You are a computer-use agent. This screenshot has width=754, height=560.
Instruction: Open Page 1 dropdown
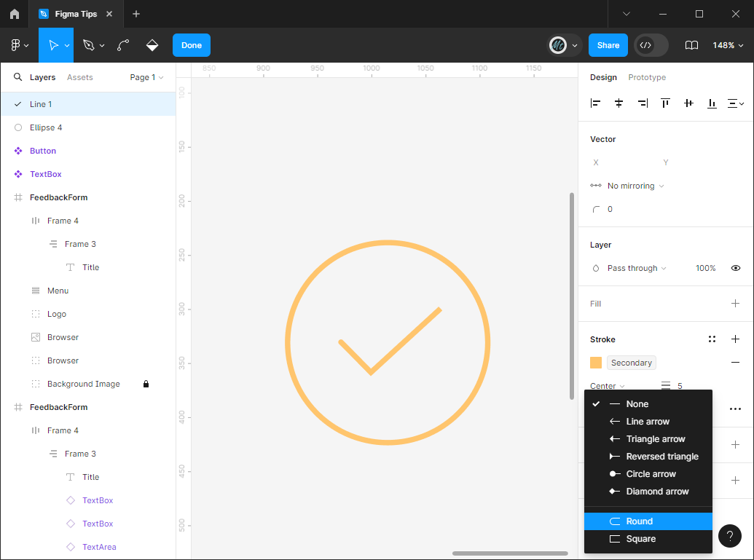(x=146, y=77)
